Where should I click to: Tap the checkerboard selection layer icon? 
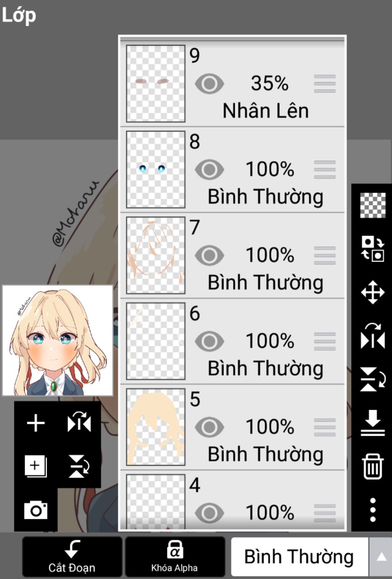372,205
